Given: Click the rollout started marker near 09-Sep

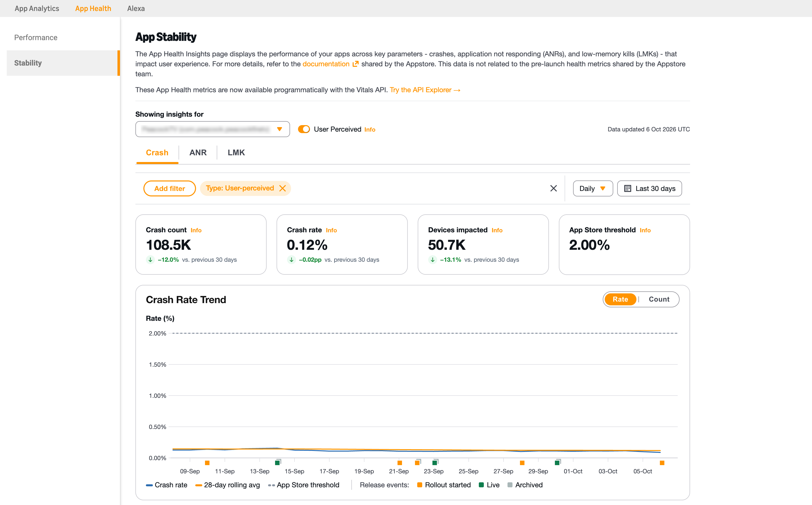Looking at the screenshot, I should 207,463.
